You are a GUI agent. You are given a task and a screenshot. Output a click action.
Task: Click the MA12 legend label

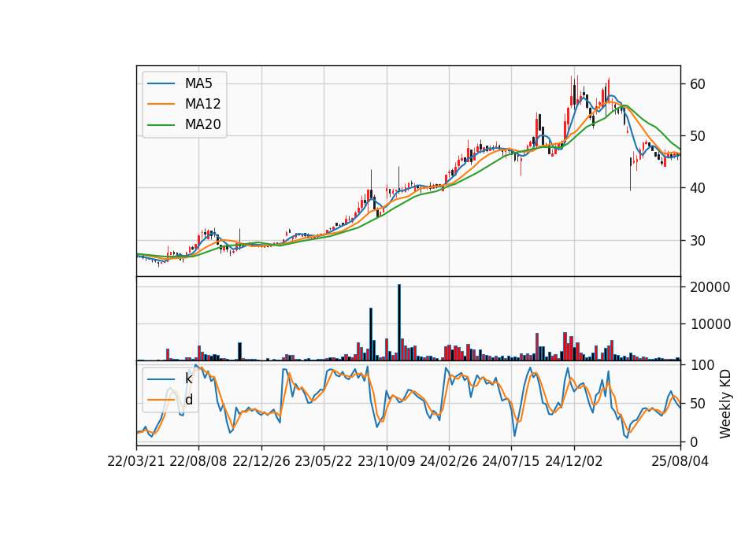(x=203, y=104)
